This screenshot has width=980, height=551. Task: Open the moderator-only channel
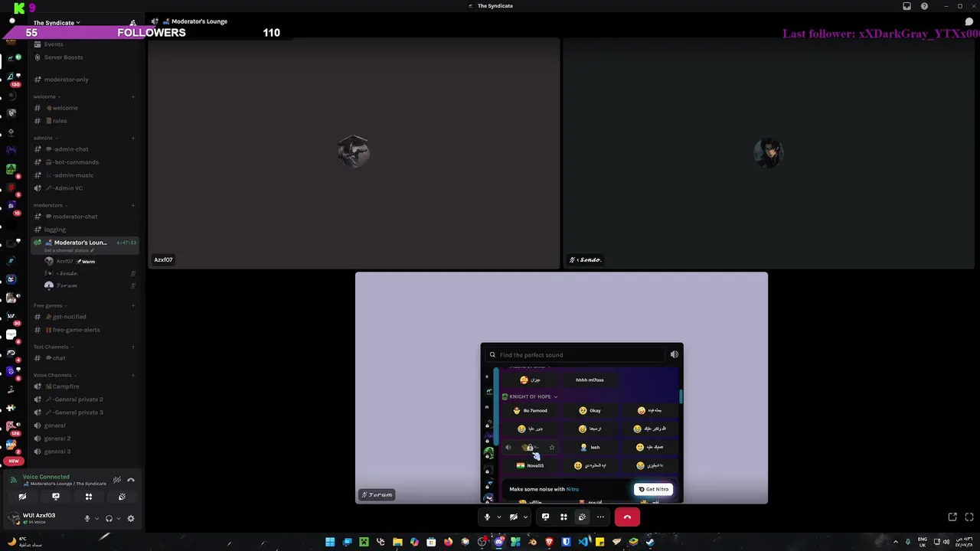[85, 80]
